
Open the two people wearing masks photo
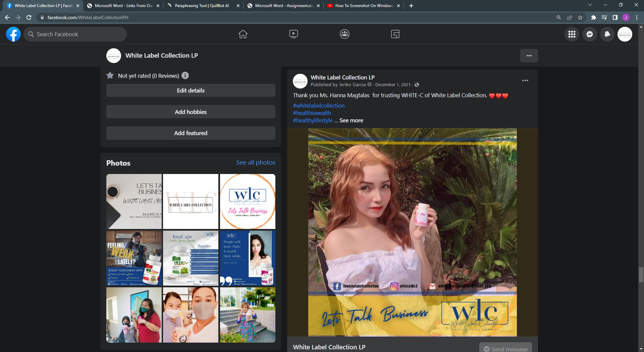[x=191, y=315]
